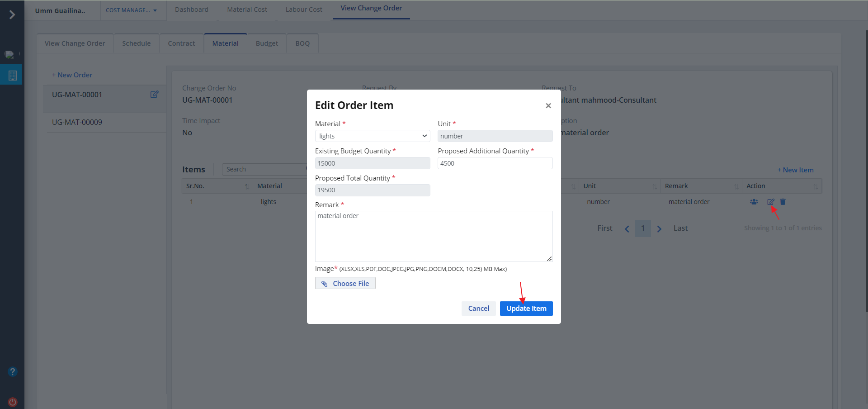868x409 pixels.
Task: Click the red power logout icon
Action: click(13, 402)
